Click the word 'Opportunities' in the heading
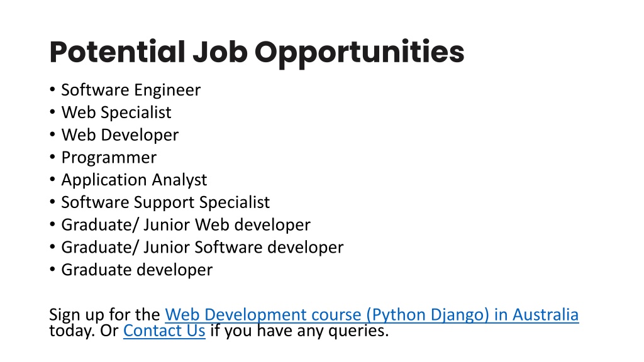This screenshot has height=362, width=644. [359, 53]
